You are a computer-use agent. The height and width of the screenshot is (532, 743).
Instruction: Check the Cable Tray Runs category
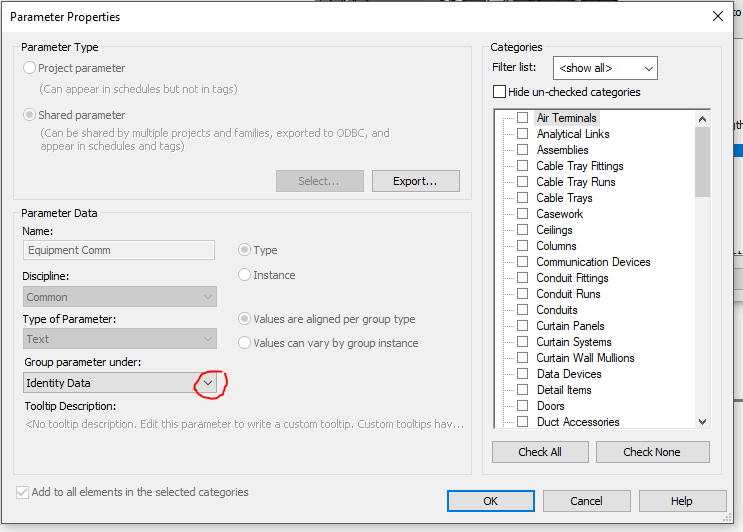point(522,181)
